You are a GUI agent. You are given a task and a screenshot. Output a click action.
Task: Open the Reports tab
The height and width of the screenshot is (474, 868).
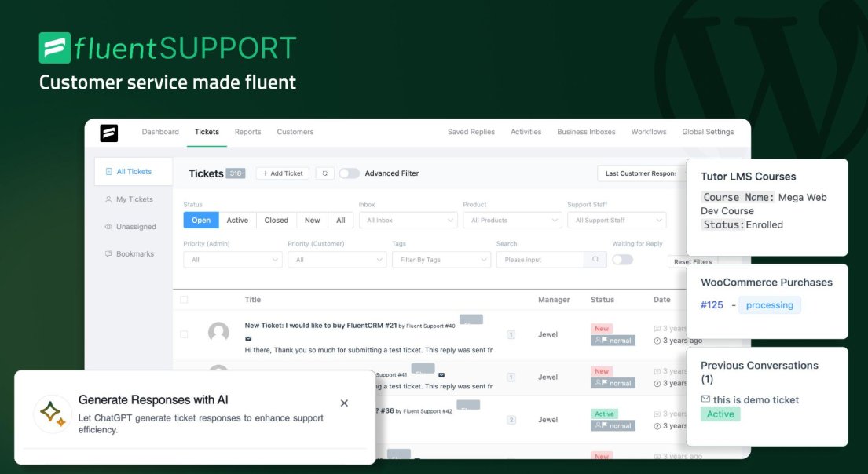[x=248, y=132]
